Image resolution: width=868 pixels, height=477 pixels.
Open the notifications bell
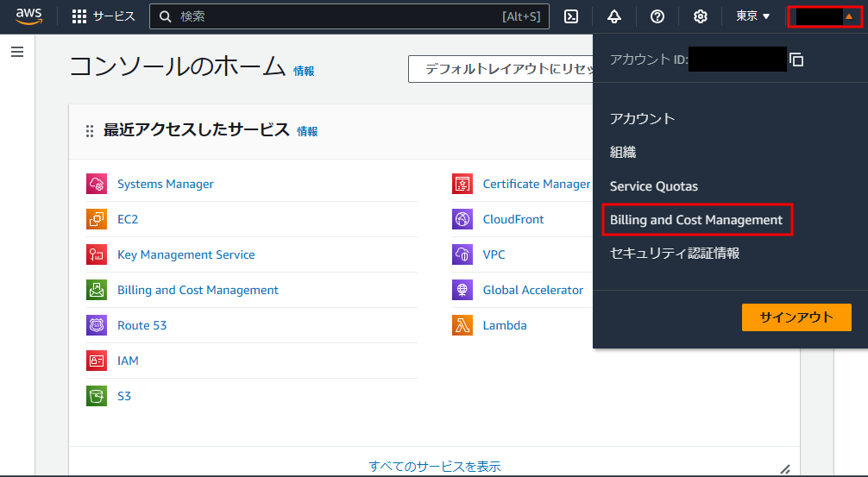tap(614, 16)
